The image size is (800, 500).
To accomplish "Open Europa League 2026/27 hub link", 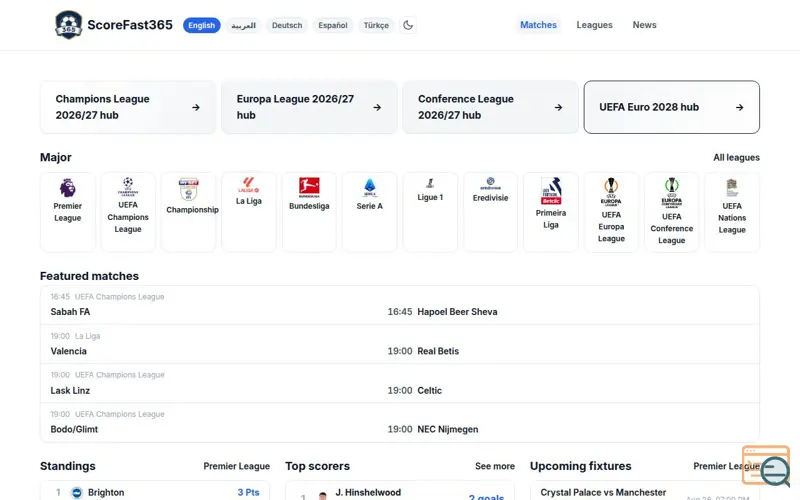I will click(x=309, y=107).
